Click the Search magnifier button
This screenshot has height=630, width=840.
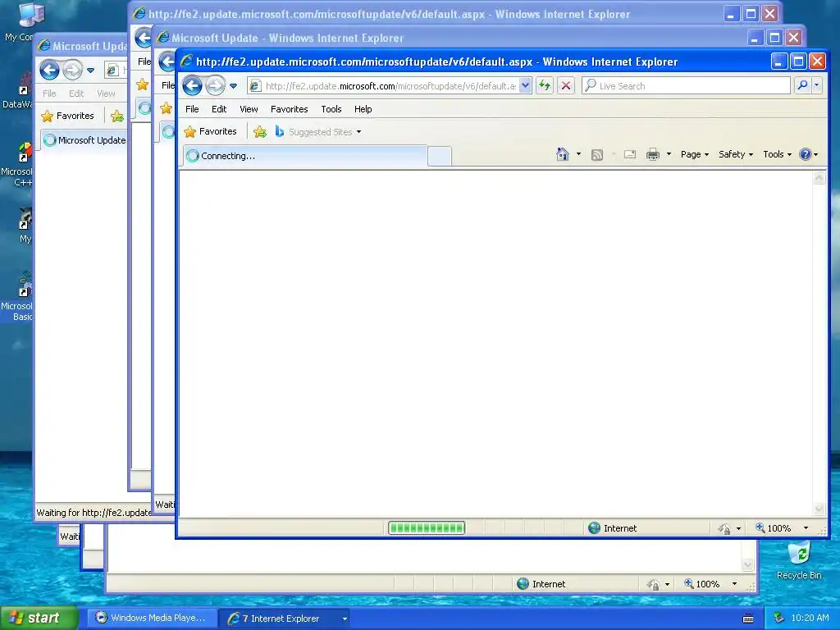[x=802, y=85]
